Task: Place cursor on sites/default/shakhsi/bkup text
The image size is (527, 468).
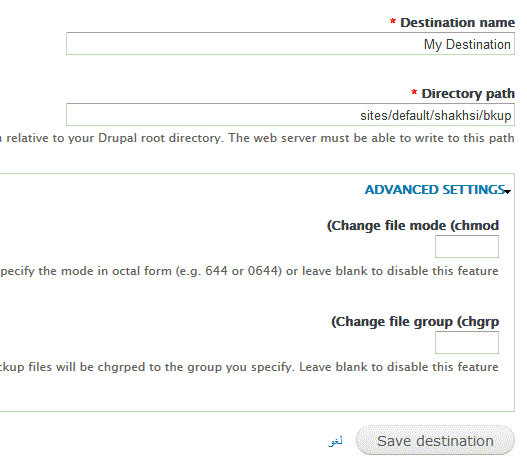Action: pos(436,115)
